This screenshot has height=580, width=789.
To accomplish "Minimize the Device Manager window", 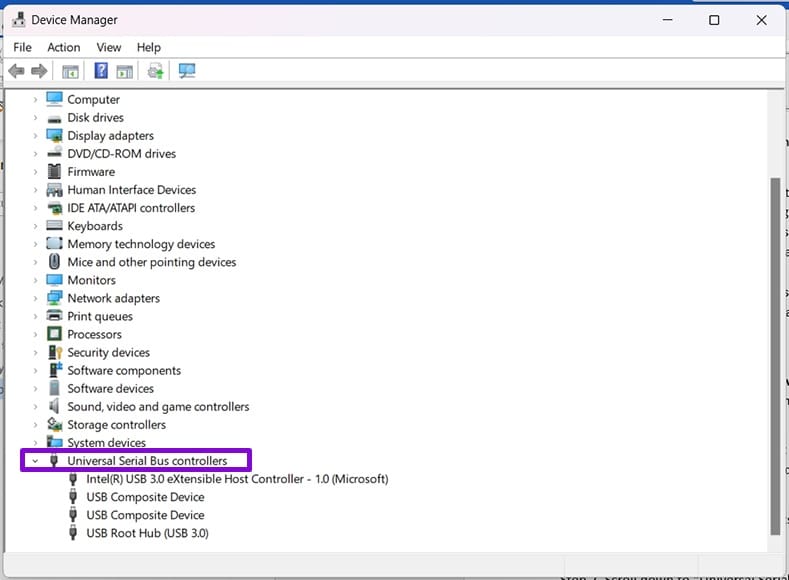I will tap(667, 20).
